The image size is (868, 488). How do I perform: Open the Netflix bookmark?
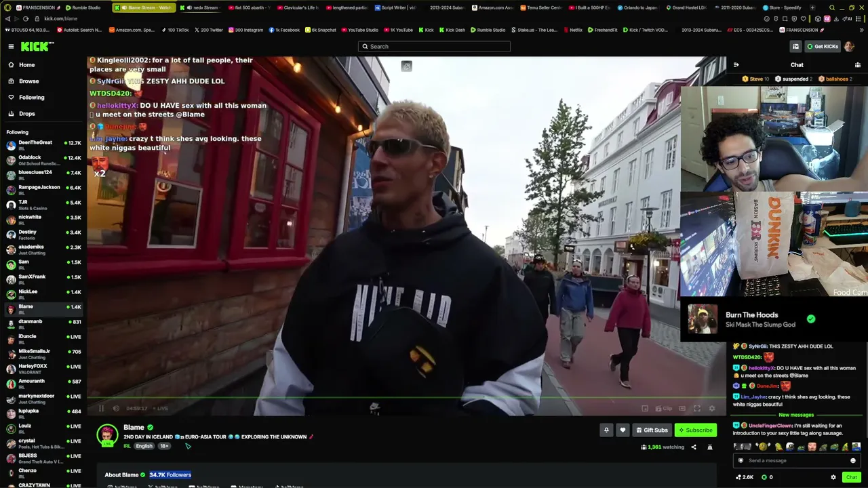click(x=573, y=30)
